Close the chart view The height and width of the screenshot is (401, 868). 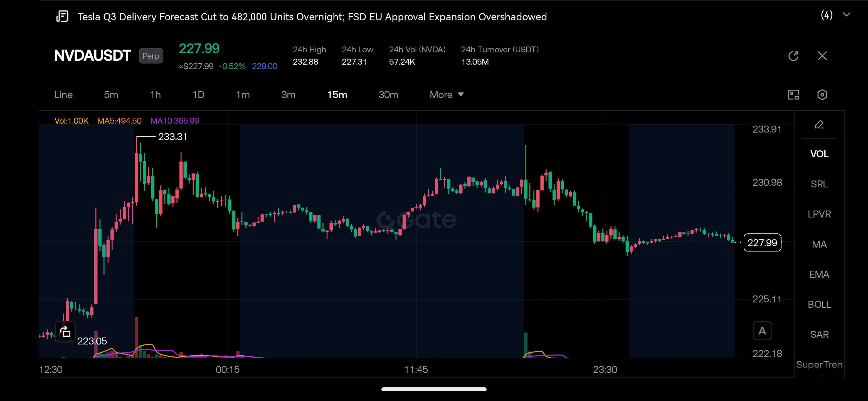[822, 56]
